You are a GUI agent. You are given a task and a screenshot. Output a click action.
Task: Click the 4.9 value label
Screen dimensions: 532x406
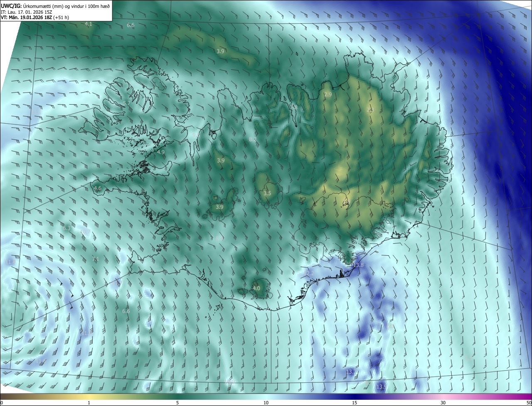(x=161, y=152)
